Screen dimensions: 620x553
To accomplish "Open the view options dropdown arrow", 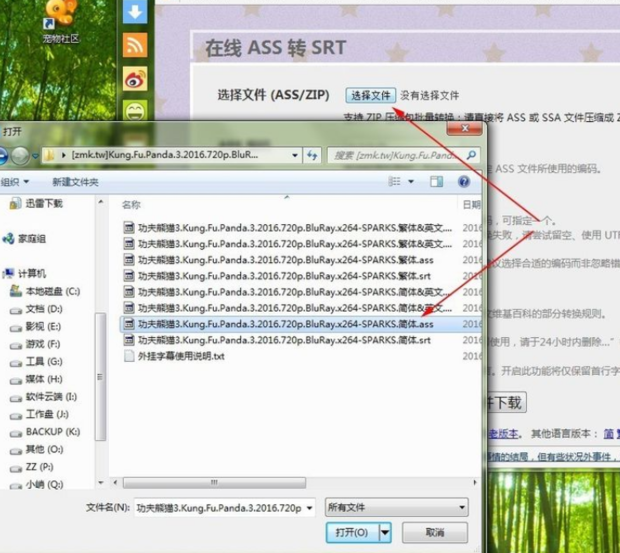I will coord(411,181).
